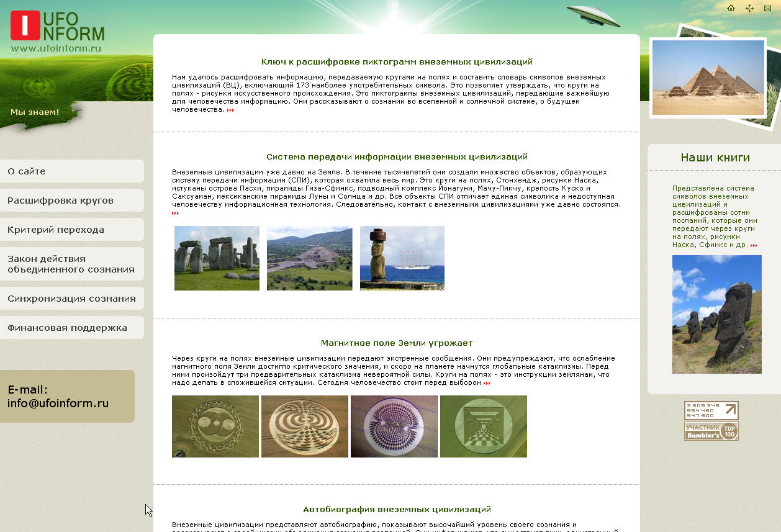The image size is (781, 532).
Task: Click the home icon in top-right corner
Action: click(731, 8)
